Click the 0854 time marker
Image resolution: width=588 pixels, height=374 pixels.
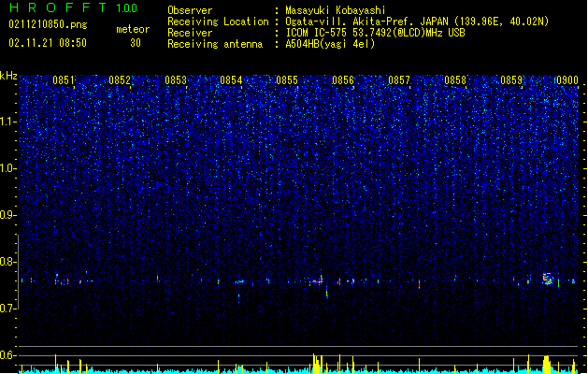coord(231,79)
